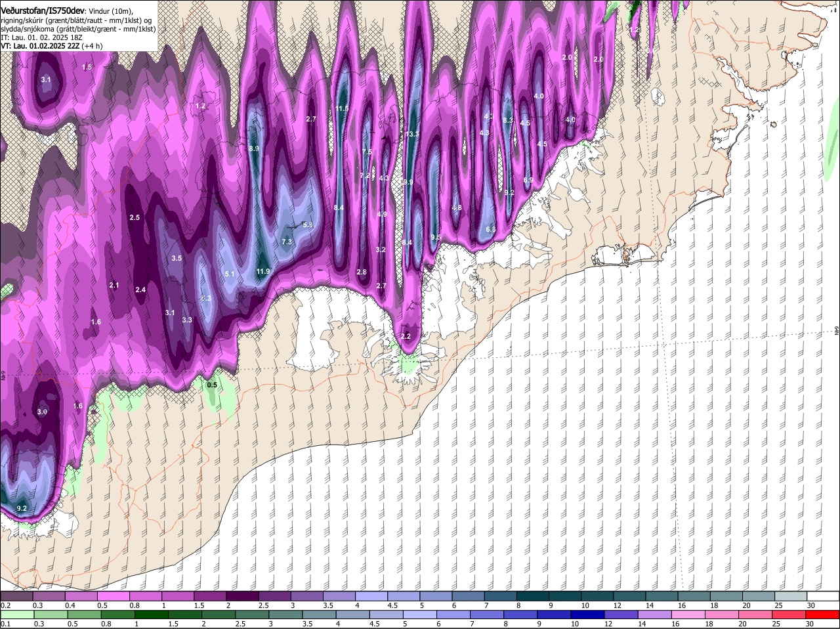The height and width of the screenshot is (629, 840).
Task: Click the 5.1 precipitation value on the map
Action: point(230,274)
